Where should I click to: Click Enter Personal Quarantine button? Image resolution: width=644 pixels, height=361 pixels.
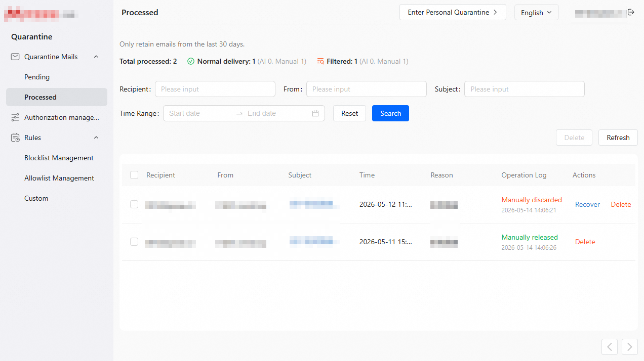(453, 12)
